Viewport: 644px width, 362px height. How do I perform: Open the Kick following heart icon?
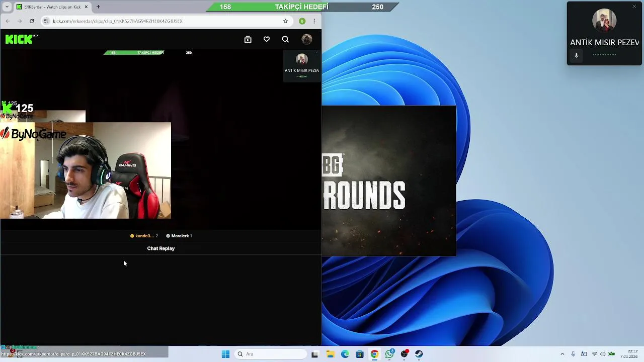267,39
